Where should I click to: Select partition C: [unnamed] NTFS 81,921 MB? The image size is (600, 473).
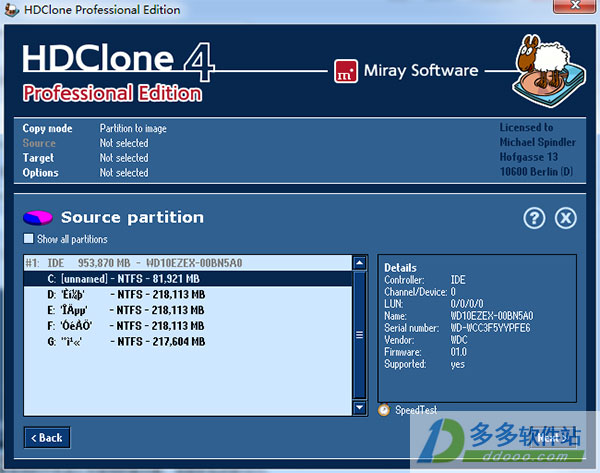(x=188, y=279)
